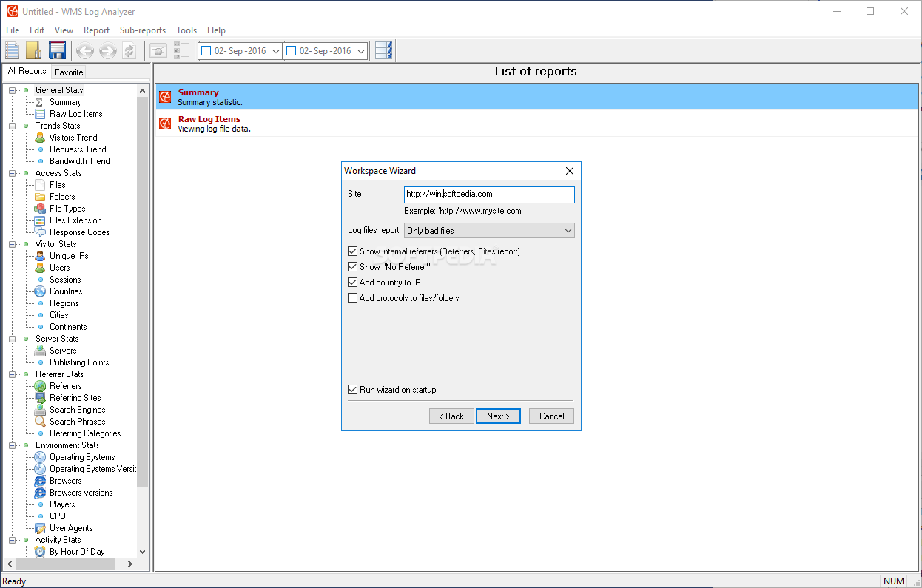
Task: Collapse the Referrer Stats tree node
Action: tap(13, 374)
